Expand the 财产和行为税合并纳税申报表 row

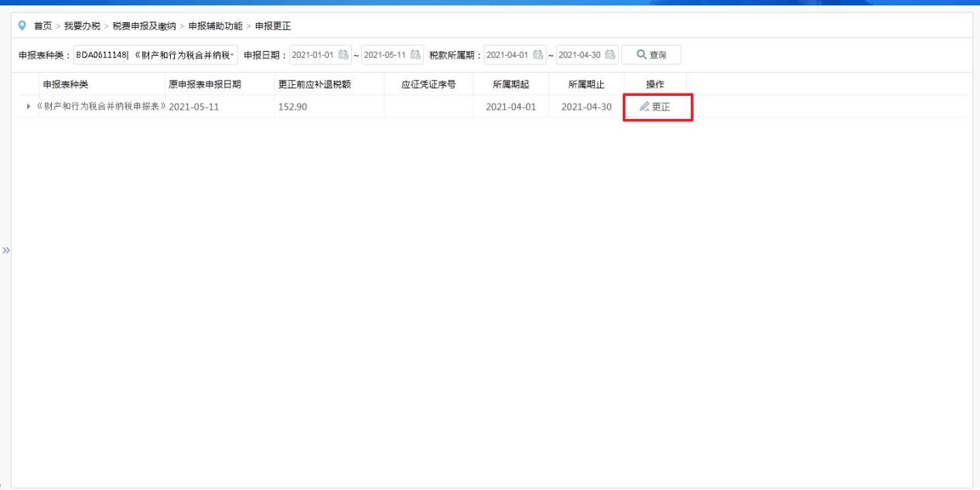pos(29,107)
